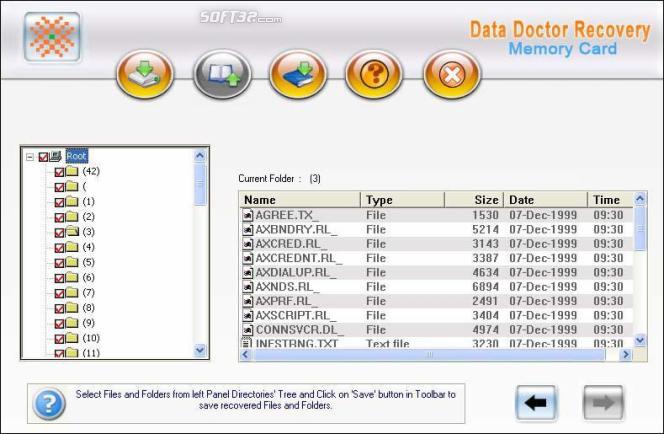Sort files by Name column header
Screen dimensions: 664x434
pos(300,200)
